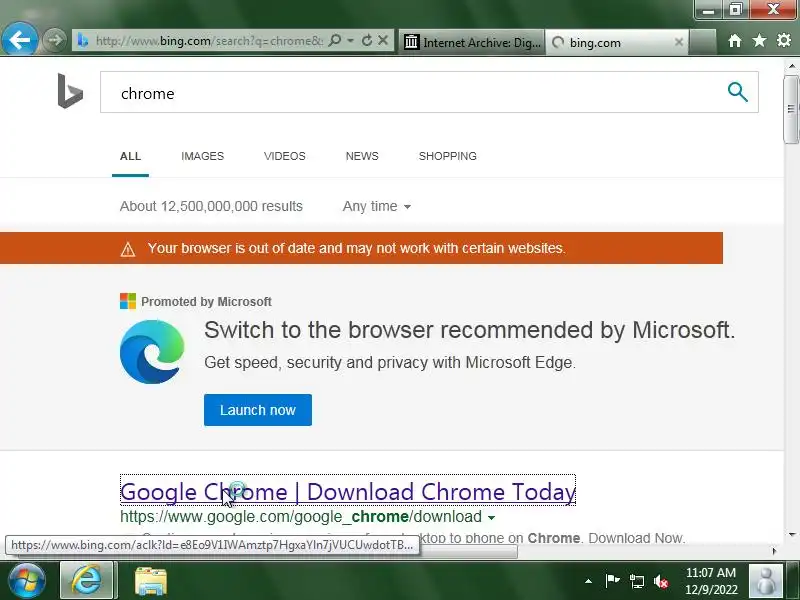Select the bing.com tab

point(617,42)
